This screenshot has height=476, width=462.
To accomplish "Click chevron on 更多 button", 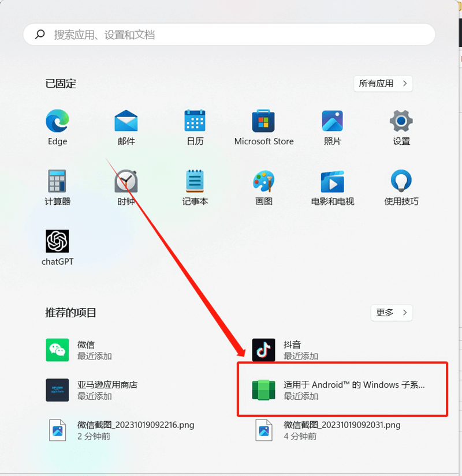I will click(x=405, y=313).
